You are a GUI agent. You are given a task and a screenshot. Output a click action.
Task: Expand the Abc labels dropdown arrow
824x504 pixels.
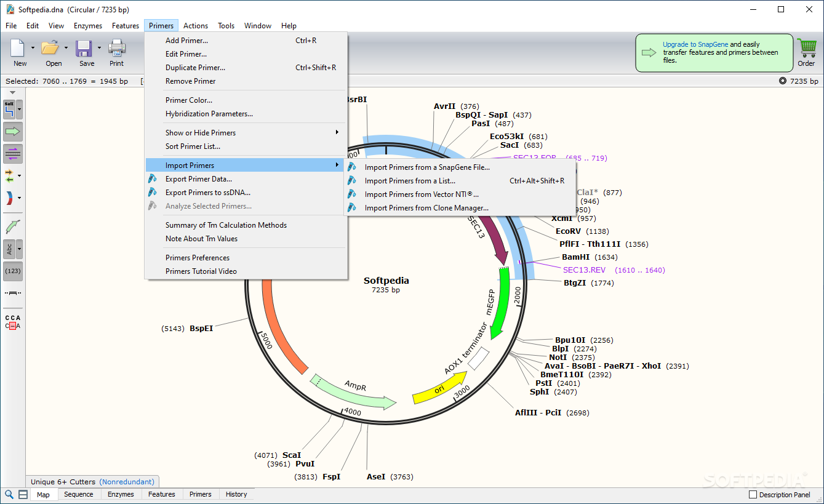(x=20, y=249)
